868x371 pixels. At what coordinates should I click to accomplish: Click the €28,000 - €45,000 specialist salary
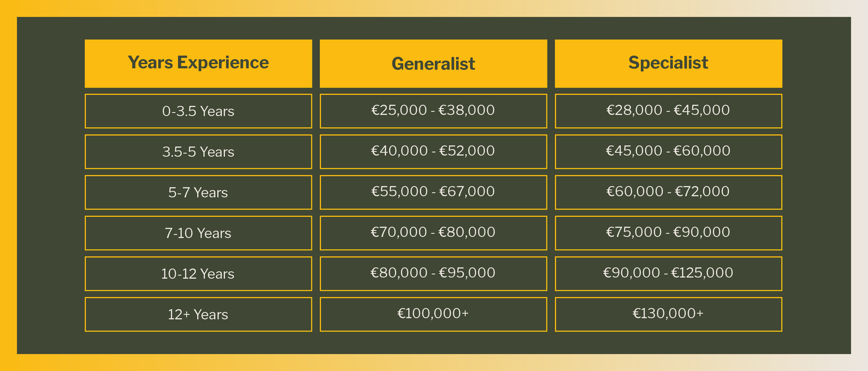669,111
